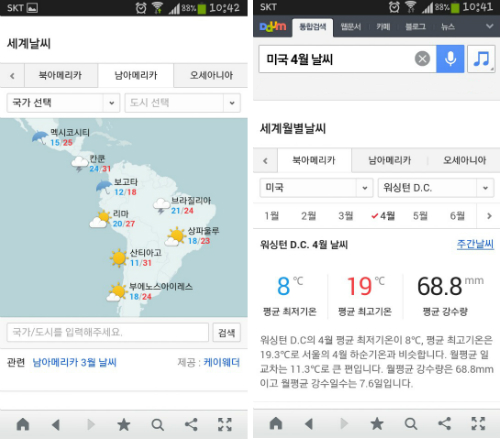This screenshot has width=500, height=440.
Task: Tap the music note search icon
Action: pyautogui.click(x=481, y=59)
